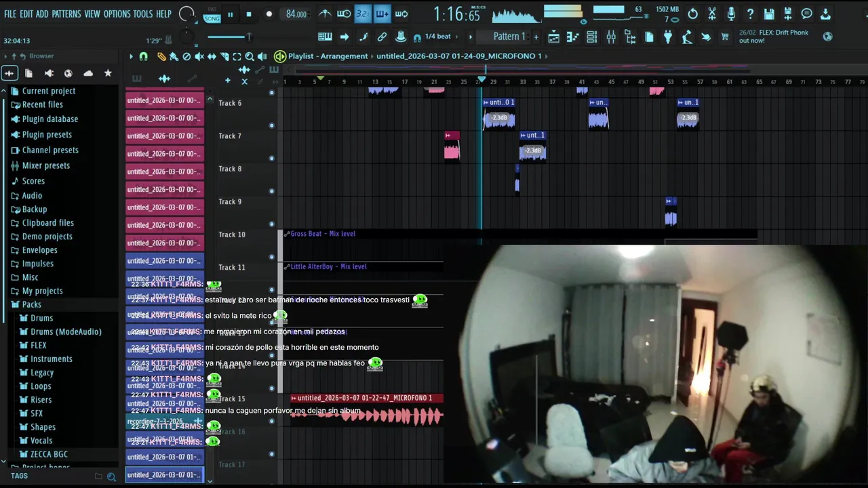Open the browser options arrow menu

pyautogui.click(x=6, y=56)
